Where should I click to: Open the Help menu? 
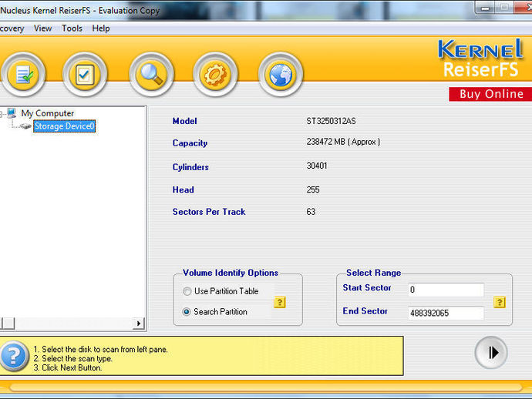tap(101, 28)
